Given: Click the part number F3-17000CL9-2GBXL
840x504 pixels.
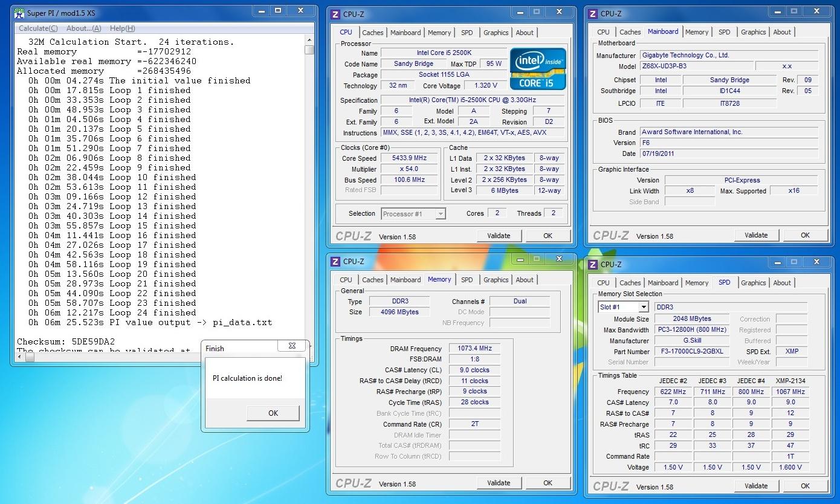Looking at the screenshot, I should pos(692,352).
